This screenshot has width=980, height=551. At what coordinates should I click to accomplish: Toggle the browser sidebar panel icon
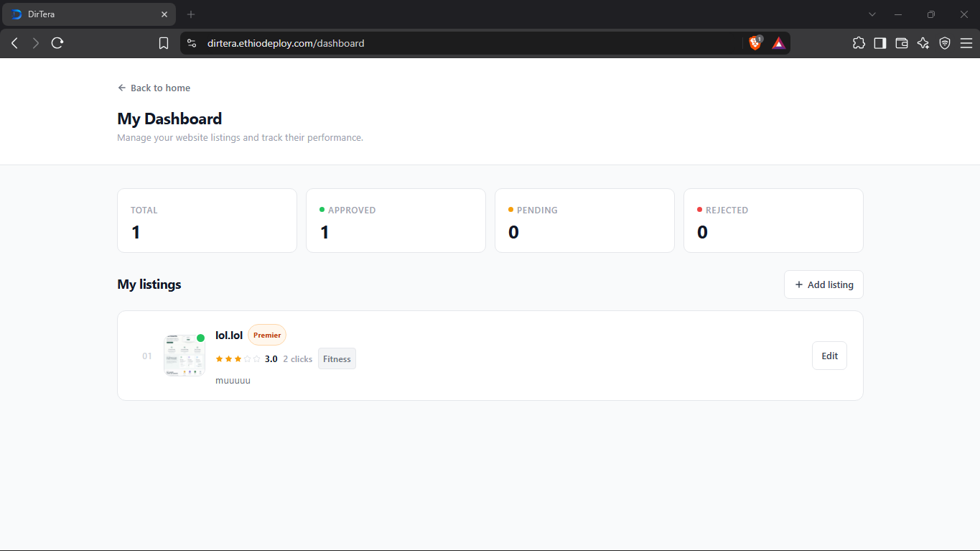880,43
